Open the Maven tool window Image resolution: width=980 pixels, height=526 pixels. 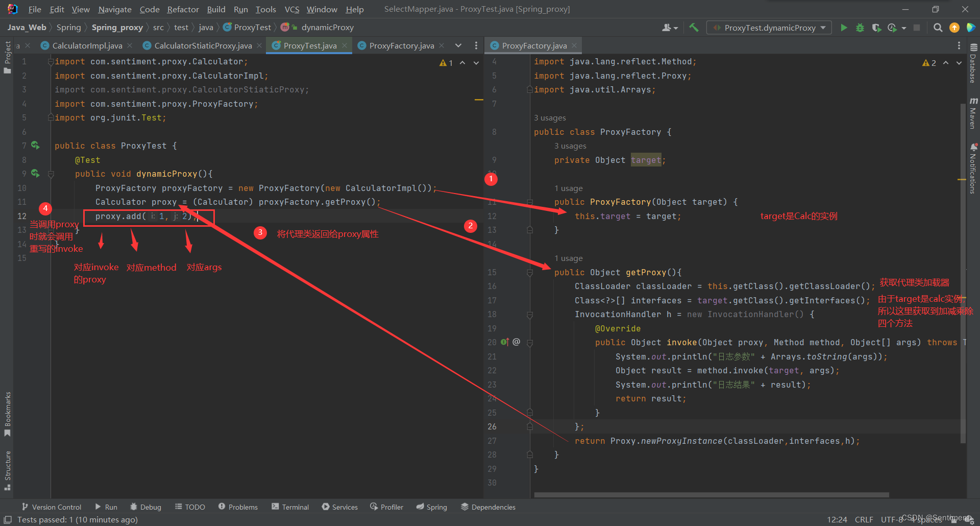973,113
